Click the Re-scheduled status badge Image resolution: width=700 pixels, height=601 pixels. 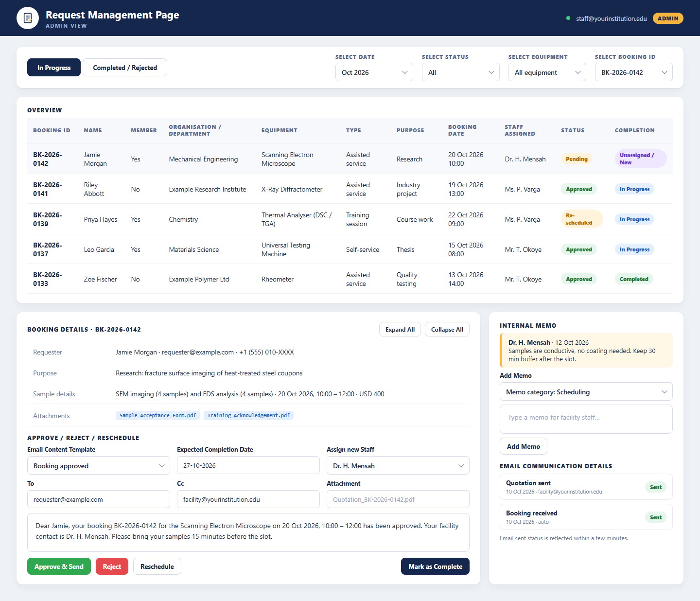click(582, 219)
